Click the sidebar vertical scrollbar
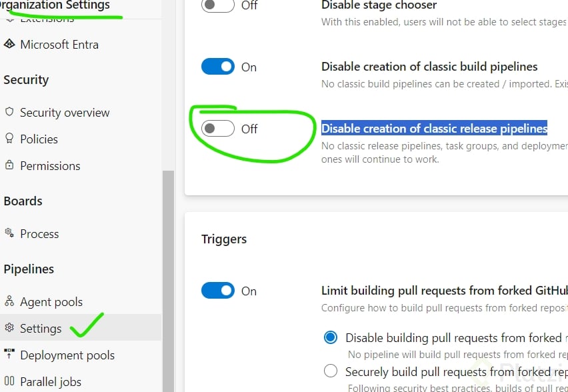The width and height of the screenshot is (568, 392). click(168, 280)
